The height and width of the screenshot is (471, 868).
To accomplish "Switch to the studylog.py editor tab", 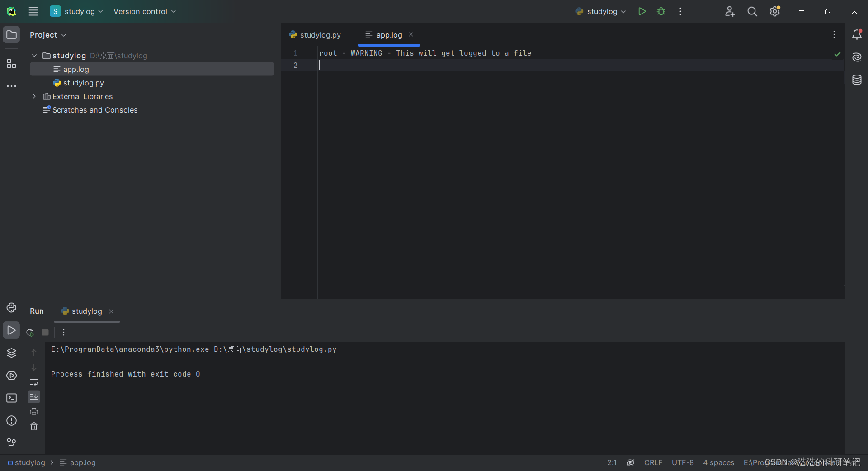I will click(315, 35).
